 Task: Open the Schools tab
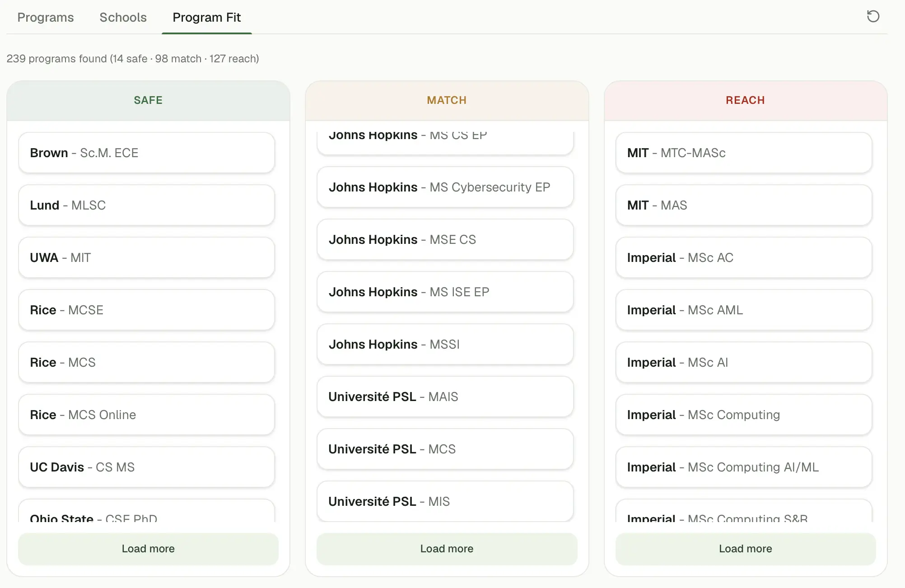[x=123, y=17]
